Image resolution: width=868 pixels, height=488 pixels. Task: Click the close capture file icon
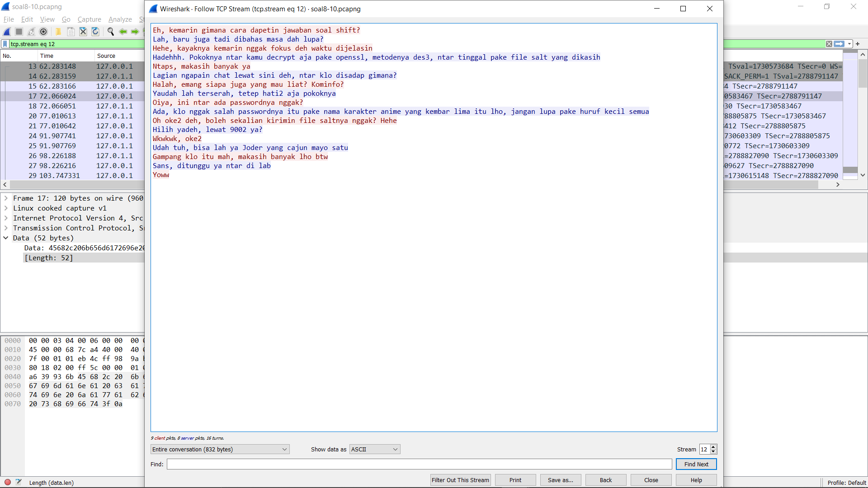[83, 32]
